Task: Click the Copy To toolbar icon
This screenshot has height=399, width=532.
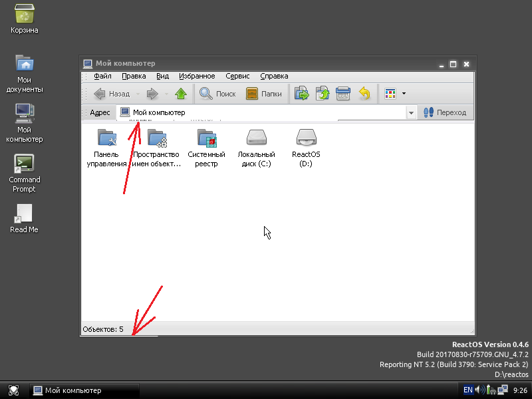Action: tap(323, 94)
